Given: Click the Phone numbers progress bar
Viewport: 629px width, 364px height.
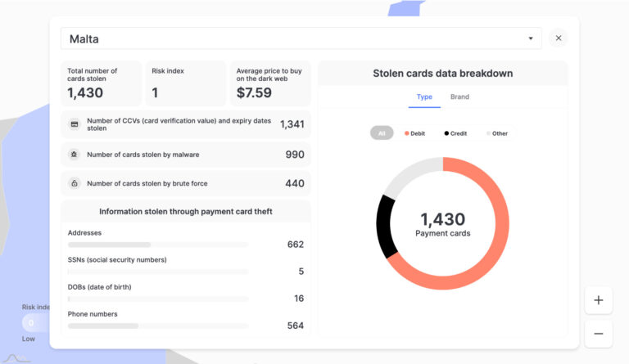Looking at the screenshot, I should click(x=158, y=326).
